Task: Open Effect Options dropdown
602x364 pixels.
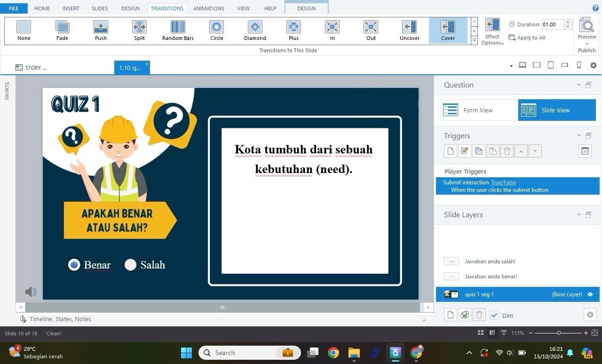Action: pos(492,32)
